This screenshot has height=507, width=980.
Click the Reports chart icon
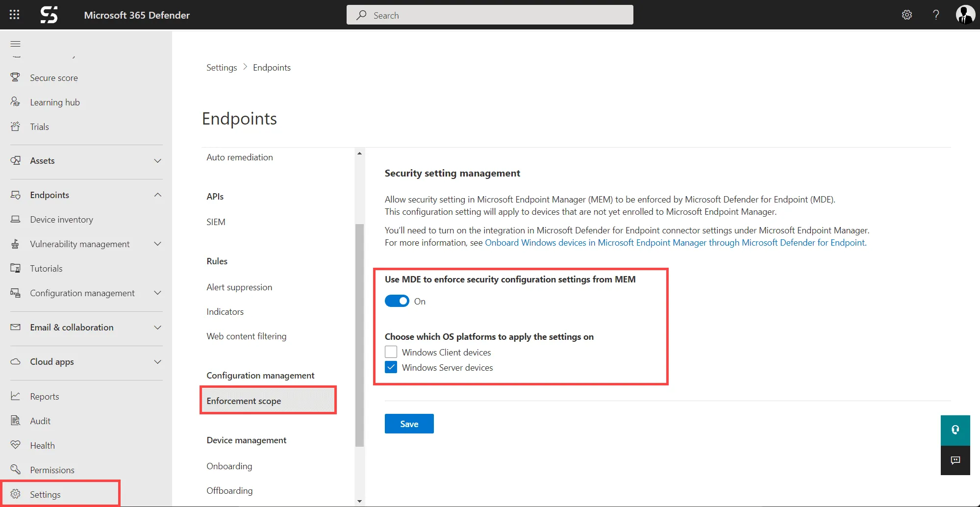tap(16, 396)
